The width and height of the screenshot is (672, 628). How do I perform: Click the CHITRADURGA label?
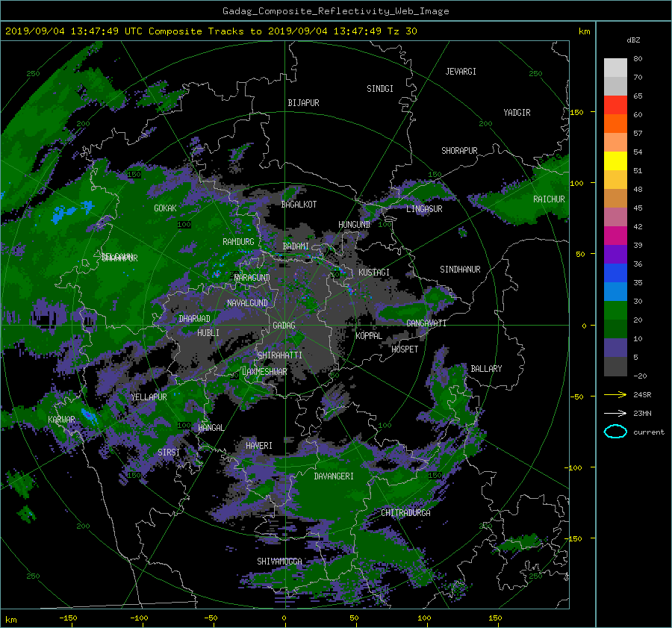pos(405,513)
